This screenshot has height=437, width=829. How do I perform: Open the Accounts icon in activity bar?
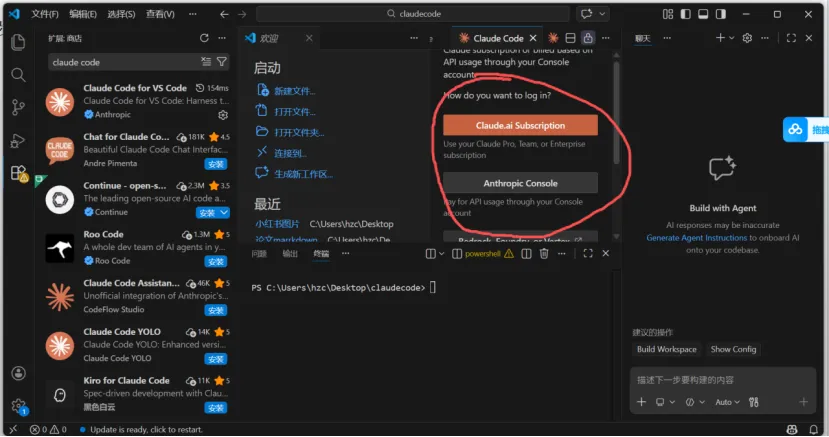19,374
